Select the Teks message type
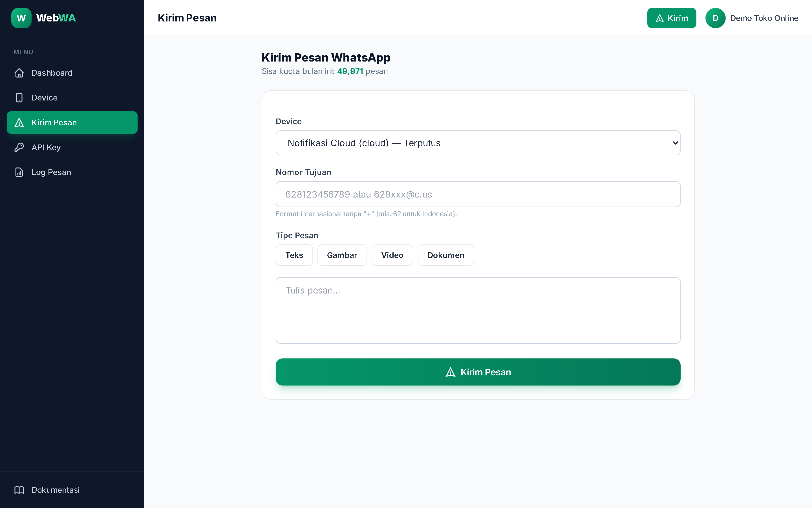 point(294,255)
